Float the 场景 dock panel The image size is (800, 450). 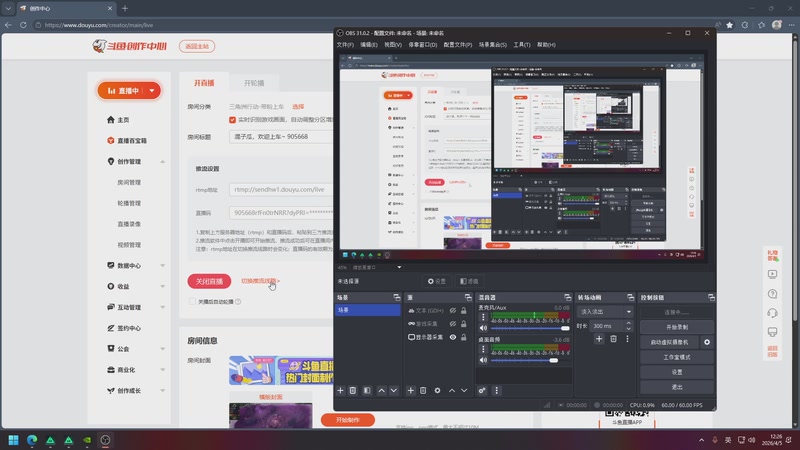tap(396, 297)
